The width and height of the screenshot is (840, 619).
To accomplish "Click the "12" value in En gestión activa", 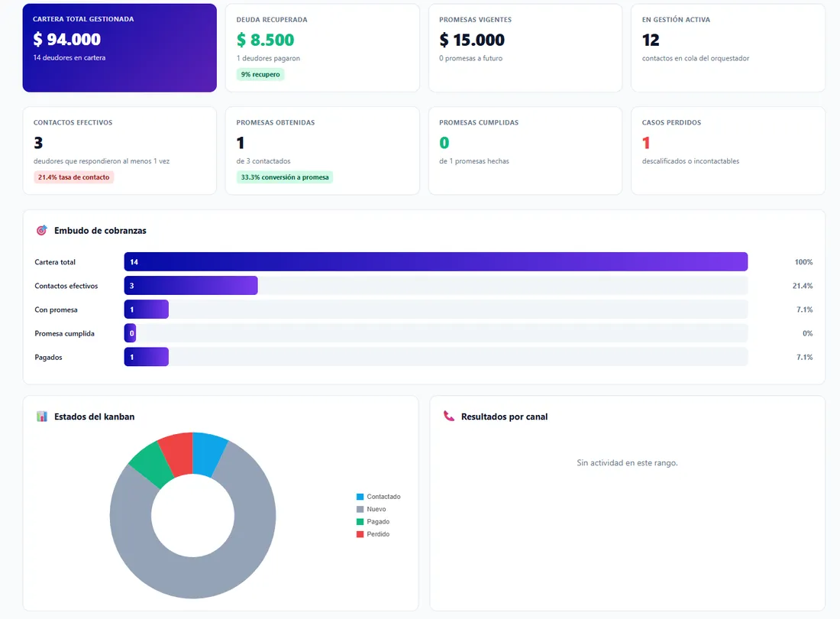I will pyautogui.click(x=651, y=41).
